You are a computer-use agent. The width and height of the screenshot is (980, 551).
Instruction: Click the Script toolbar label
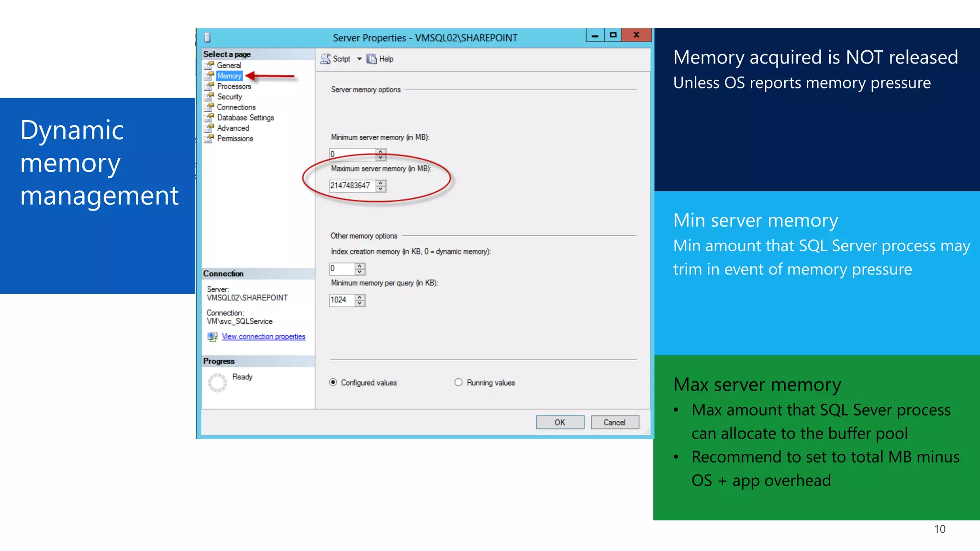pos(342,59)
